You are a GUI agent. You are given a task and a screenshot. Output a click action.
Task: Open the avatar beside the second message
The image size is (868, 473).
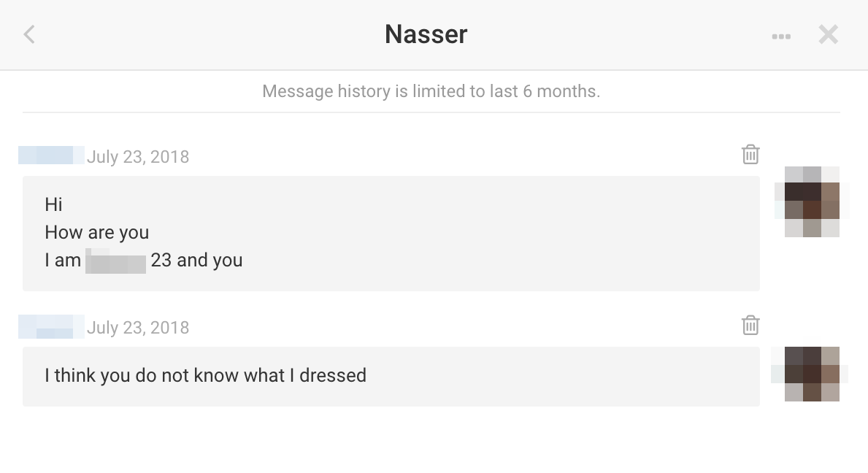pos(812,374)
